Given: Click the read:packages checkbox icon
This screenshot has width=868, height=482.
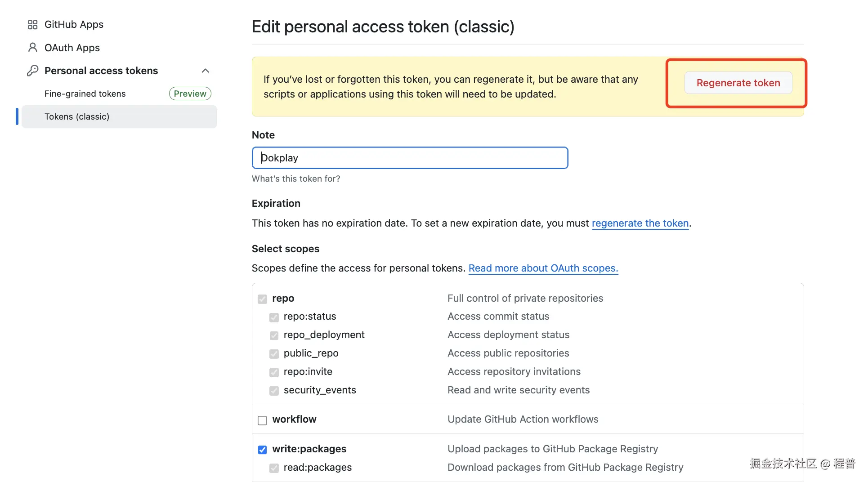Looking at the screenshot, I should pos(274,468).
